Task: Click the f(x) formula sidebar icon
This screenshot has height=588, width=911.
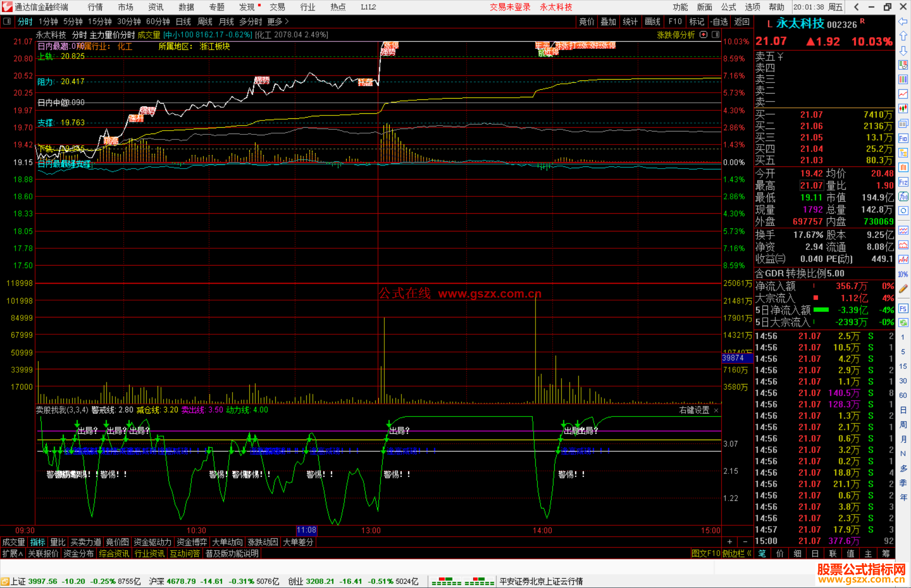Action: pos(903,196)
